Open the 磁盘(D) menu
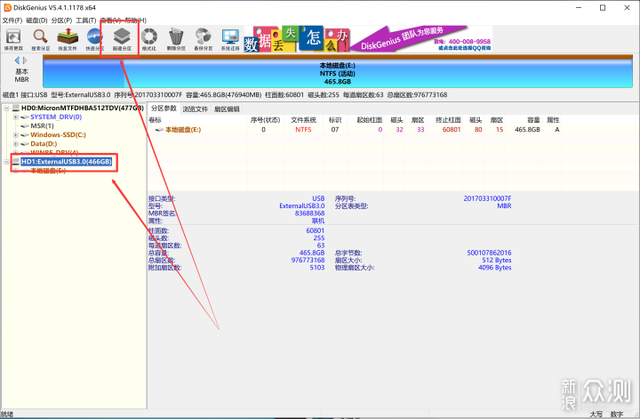640x419 pixels. [x=37, y=20]
